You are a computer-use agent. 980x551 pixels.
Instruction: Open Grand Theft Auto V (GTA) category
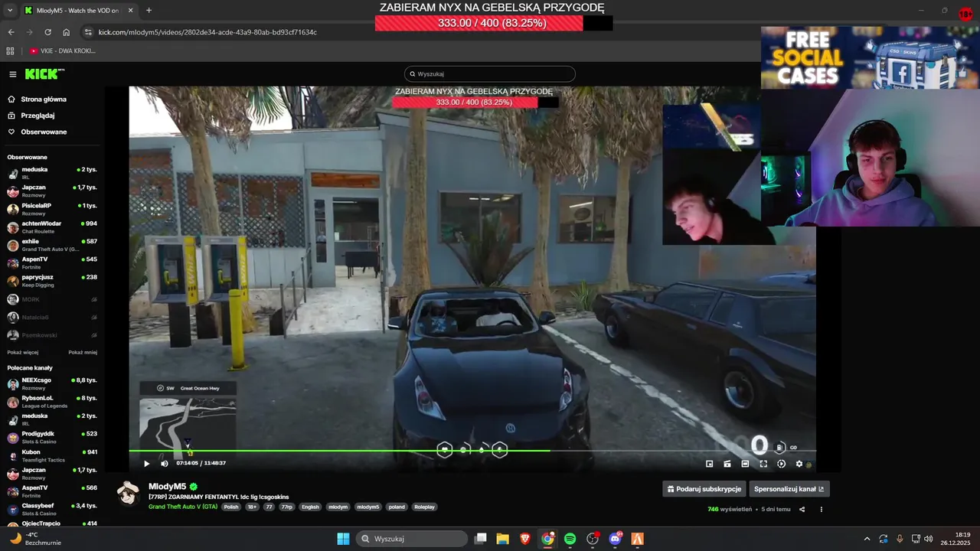183,507
